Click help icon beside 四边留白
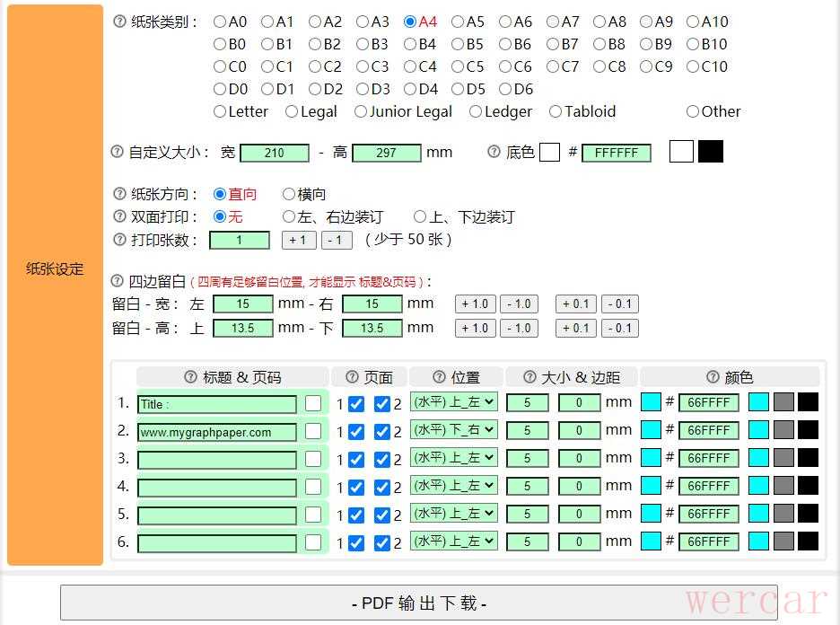The width and height of the screenshot is (840, 625). [117, 281]
